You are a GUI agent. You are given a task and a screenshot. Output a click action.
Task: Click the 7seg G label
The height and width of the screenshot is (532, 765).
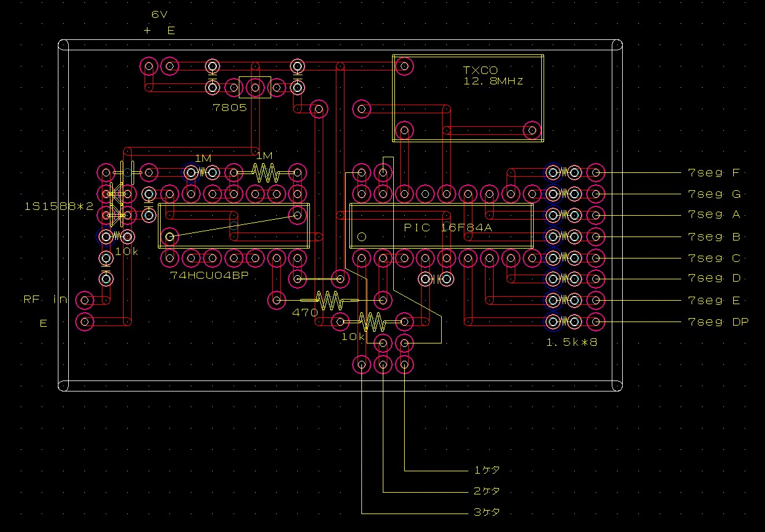tap(714, 194)
